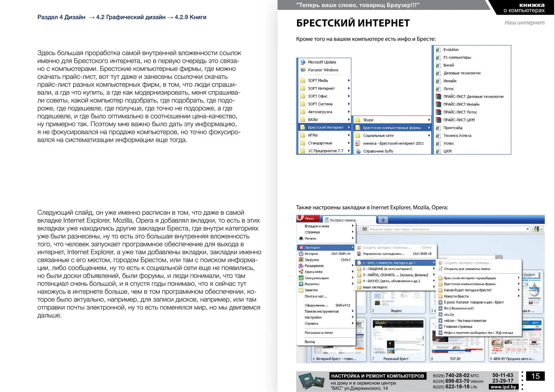
Task: Click the Справочник byfly help icon
Action: (x=358, y=151)
